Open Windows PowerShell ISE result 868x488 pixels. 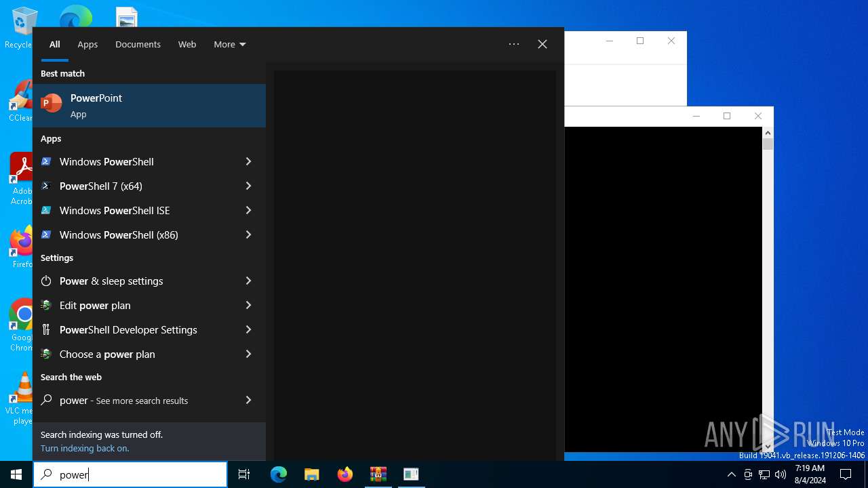(137, 210)
